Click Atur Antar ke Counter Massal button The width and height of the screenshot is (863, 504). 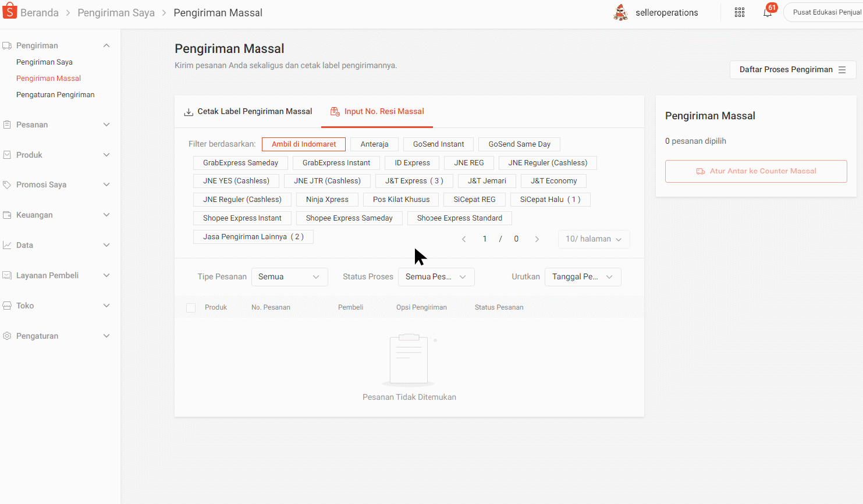(x=755, y=171)
